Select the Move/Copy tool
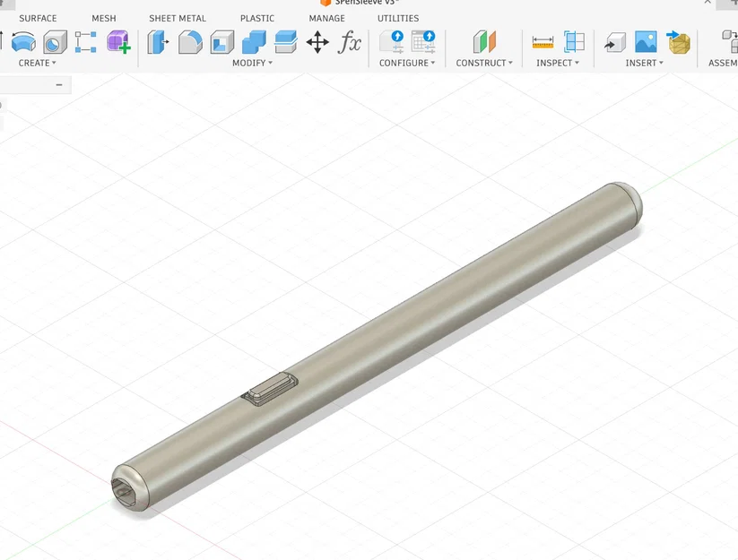 point(317,41)
